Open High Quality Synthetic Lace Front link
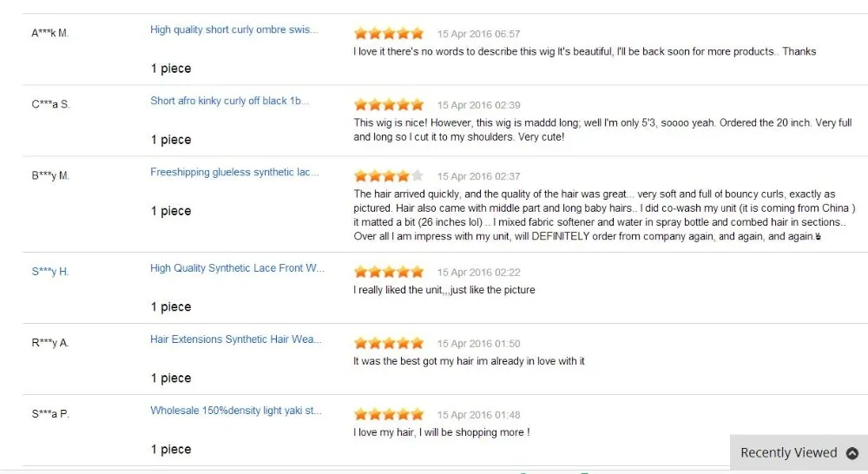The width and height of the screenshot is (868, 474). 237,268
